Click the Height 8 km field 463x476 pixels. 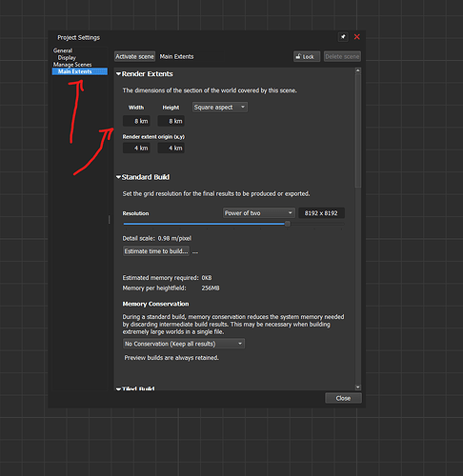click(x=171, y=121)
